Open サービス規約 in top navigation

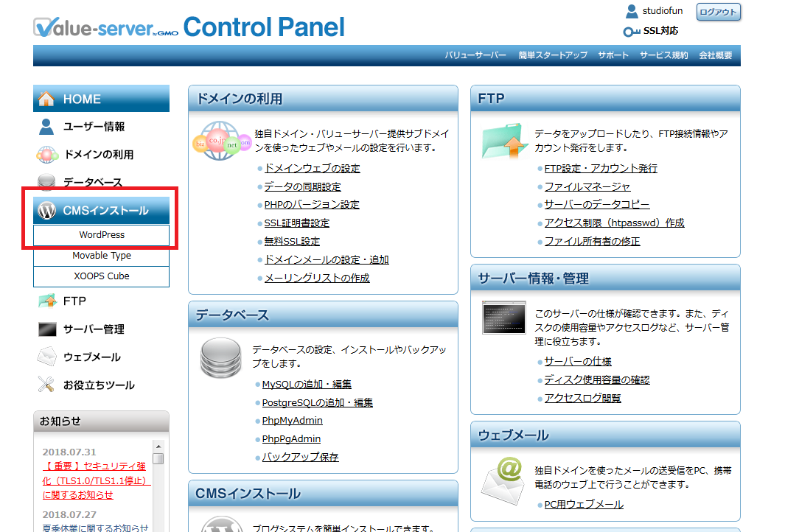[x=664, y=55]
